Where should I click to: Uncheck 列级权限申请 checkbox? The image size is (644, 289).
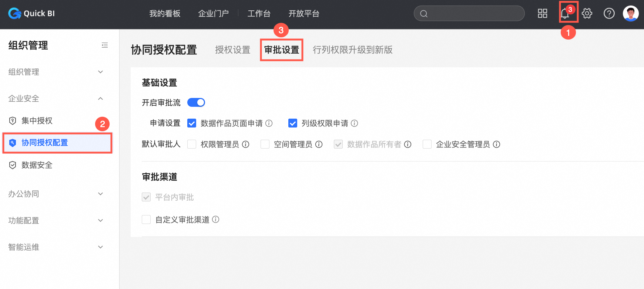[293, 123]
